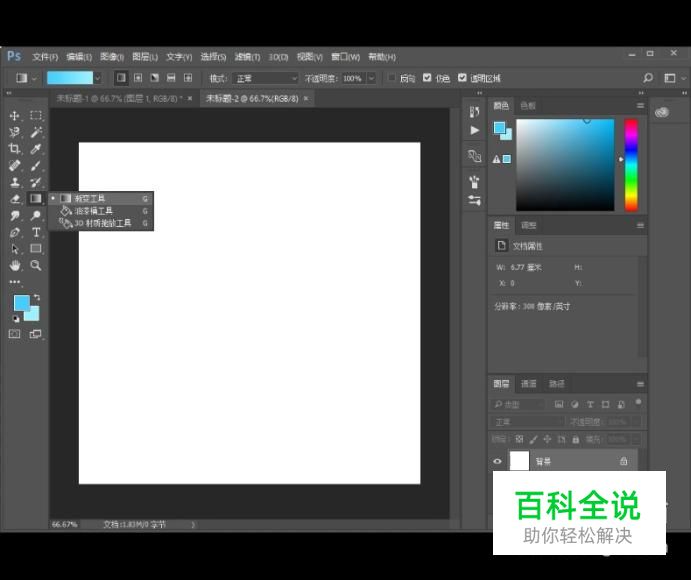Switch to the Swatches (色板) tab
The image size is (691, 580).
528,106
